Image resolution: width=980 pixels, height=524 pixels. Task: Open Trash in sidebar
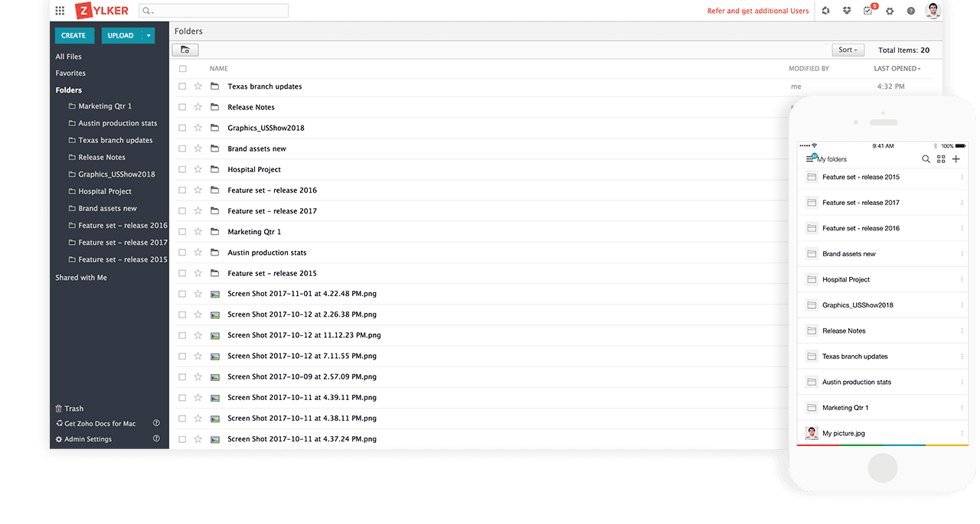click(x=70, y=408)
